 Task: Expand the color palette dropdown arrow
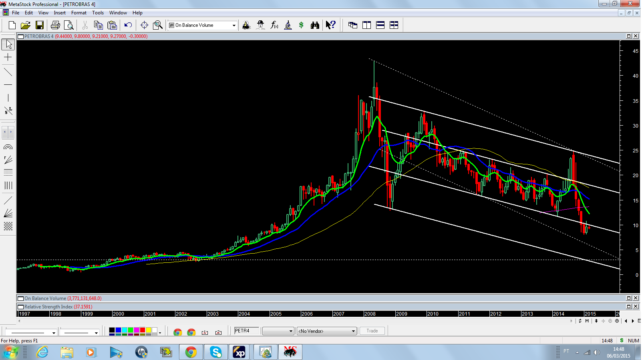coord(160,332)
